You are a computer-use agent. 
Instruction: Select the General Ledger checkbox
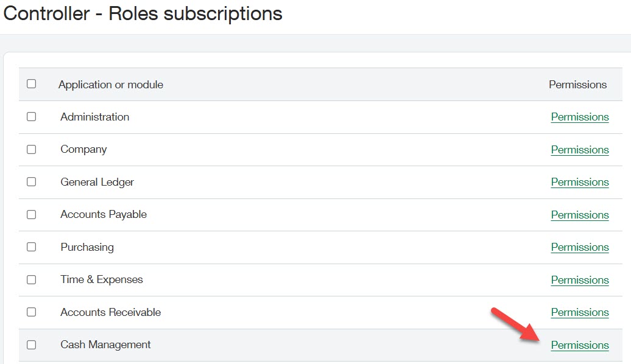tap(32, 182)
